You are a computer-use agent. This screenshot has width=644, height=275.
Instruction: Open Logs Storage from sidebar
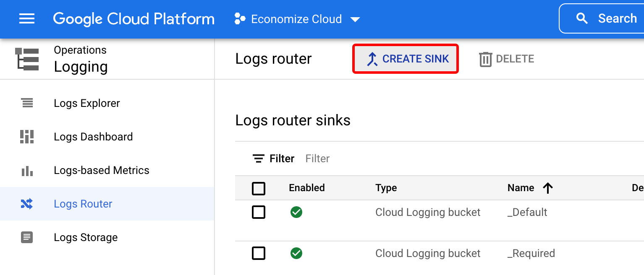[x=107, y=237]
